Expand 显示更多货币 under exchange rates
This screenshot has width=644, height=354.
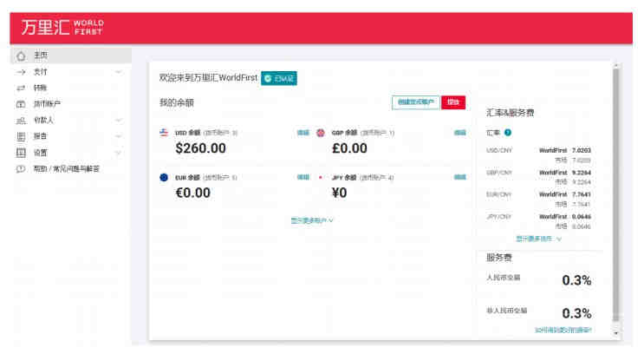coord(538,239)
